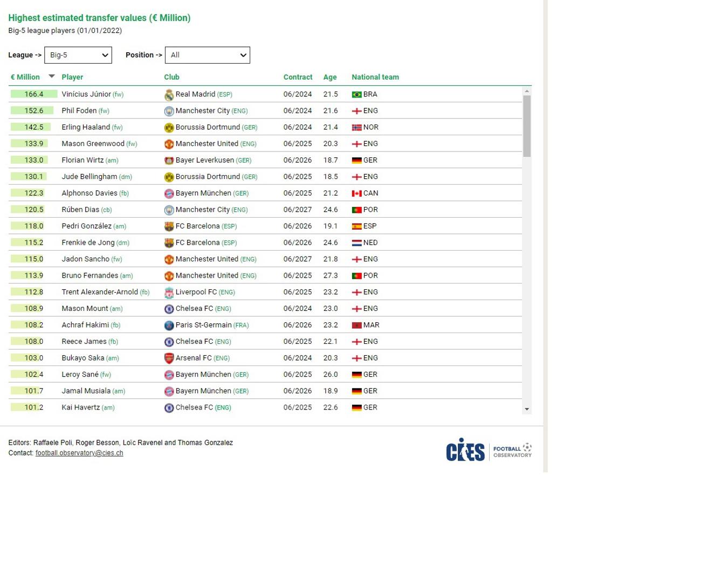This screenshot has height=582, width=728.
Task: Toggle the sort arrow beside € Million
Action: pyautogui.click(x=52, y=77)
